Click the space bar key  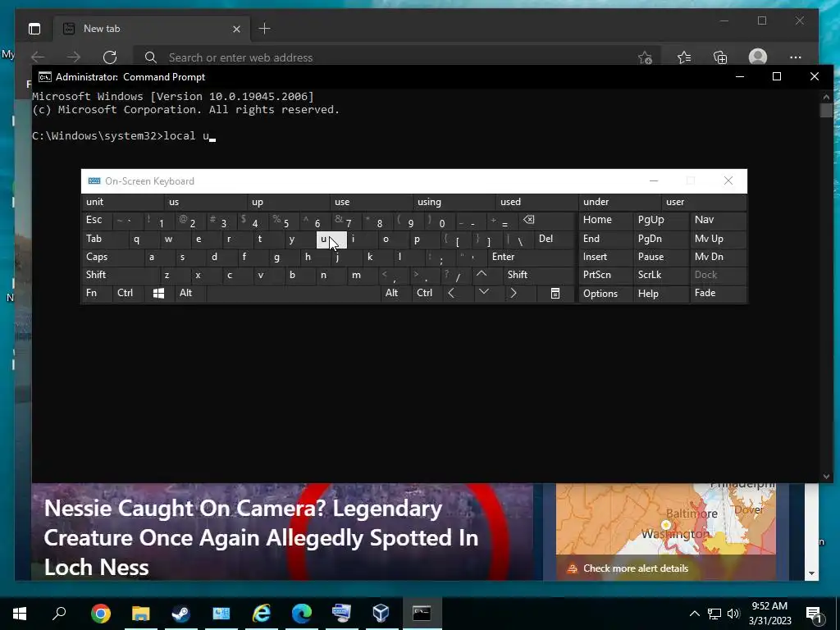pos(293,294)
